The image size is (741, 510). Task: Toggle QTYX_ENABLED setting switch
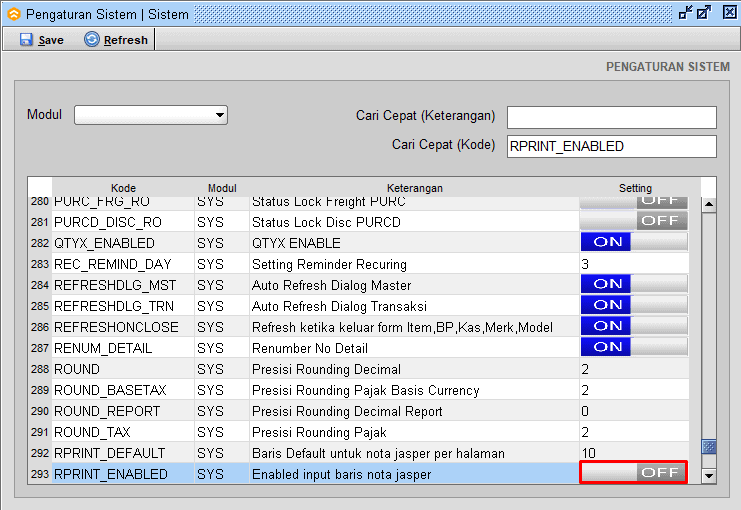[x=634, y=242]
